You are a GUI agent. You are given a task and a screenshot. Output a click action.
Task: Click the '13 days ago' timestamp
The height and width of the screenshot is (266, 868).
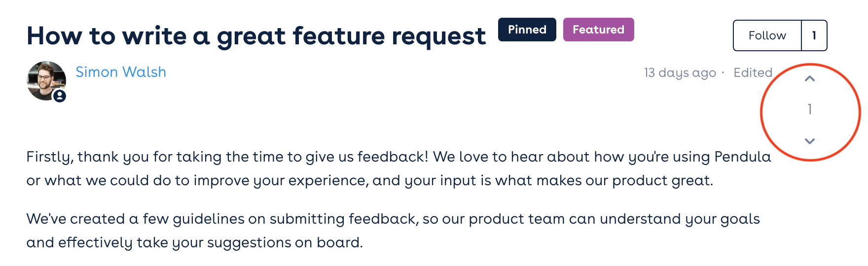point(680,73)
